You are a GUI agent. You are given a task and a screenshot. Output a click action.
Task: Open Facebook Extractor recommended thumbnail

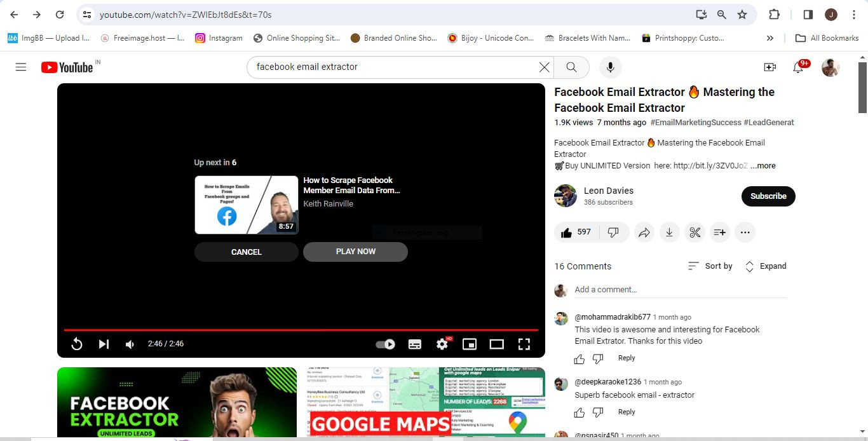(x=177, y=402)
